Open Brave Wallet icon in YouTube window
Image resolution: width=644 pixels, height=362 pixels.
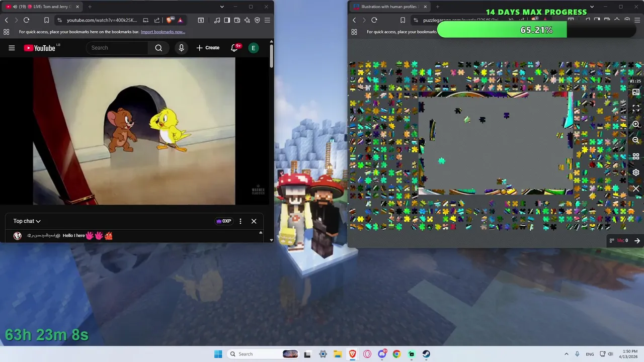237,20
